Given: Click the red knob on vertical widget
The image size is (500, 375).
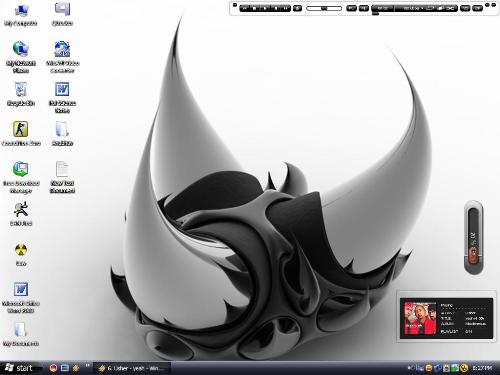Looking at the screenshot, I should (473, 255).
